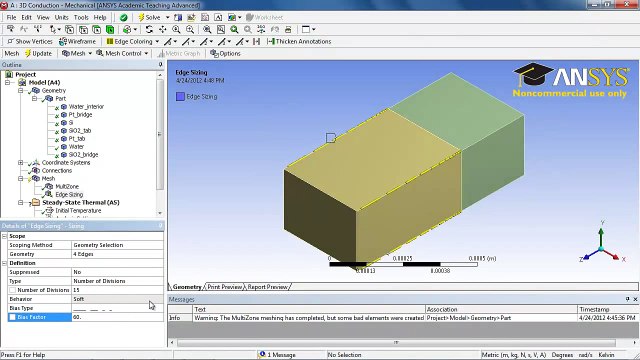
Task: Toggle Show Vertices
Action: pos(30,41)
